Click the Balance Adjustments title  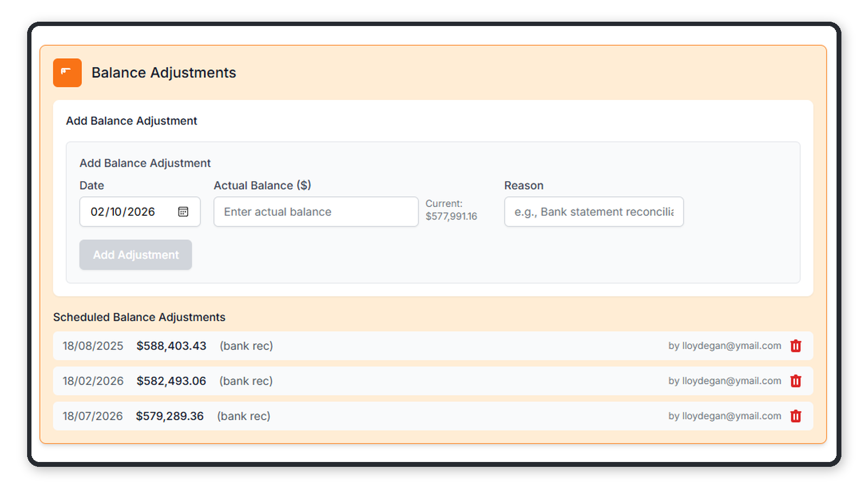164,73
